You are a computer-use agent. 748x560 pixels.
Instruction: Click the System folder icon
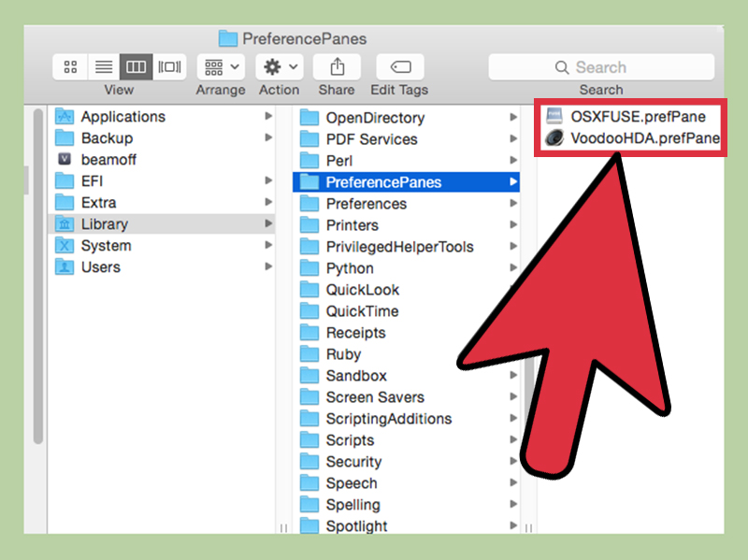pyautogui.click(x=65, y=245)
